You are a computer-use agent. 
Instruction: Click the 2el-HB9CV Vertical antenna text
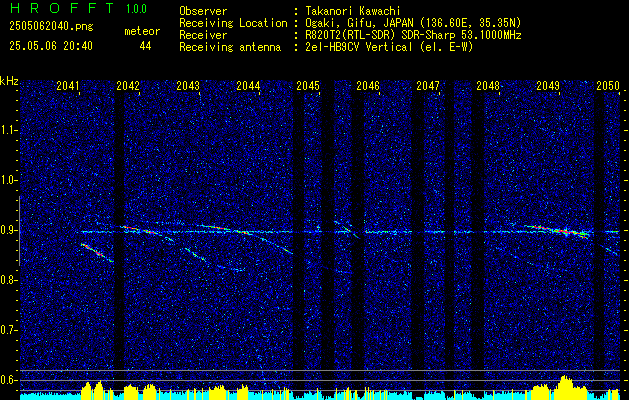point(389,47)
